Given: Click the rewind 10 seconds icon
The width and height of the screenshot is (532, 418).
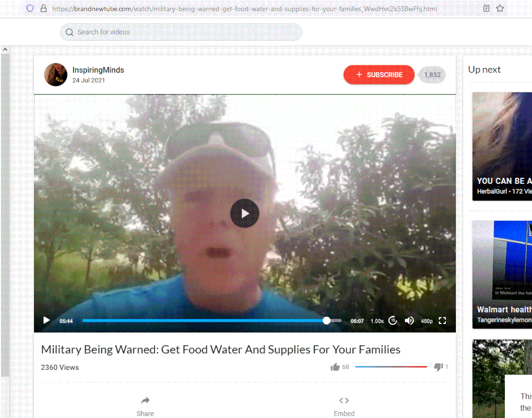Looking at the screenshot, I should 393,320.
